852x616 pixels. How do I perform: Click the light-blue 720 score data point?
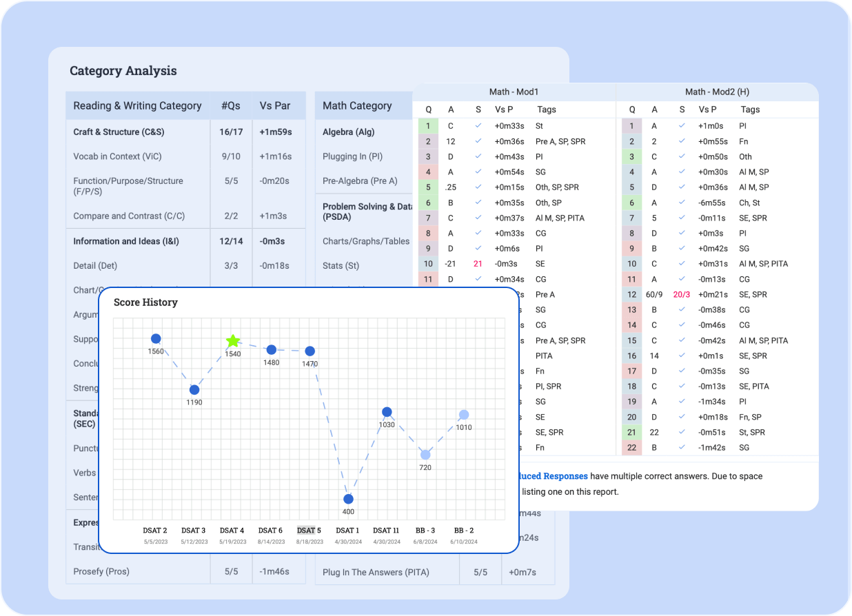coord(425,455)
